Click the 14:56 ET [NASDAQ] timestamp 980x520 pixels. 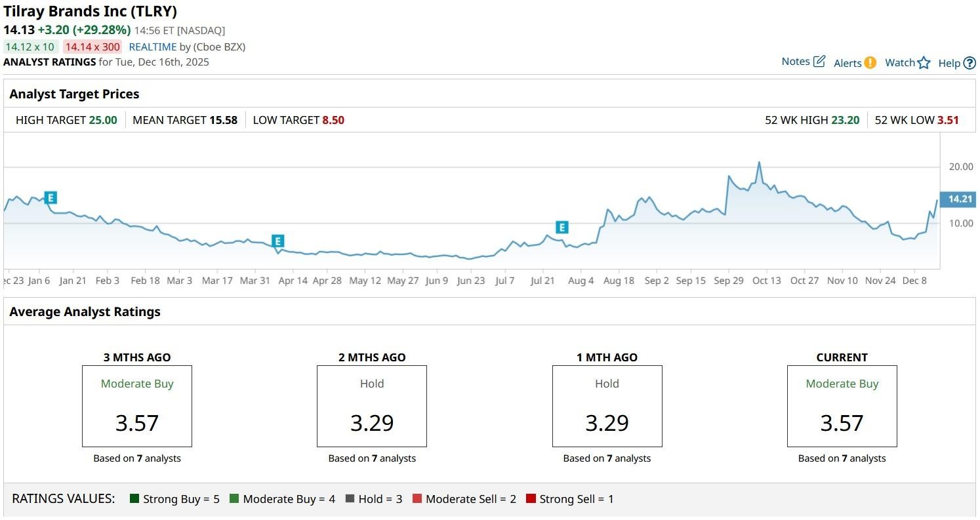point(180,30)
